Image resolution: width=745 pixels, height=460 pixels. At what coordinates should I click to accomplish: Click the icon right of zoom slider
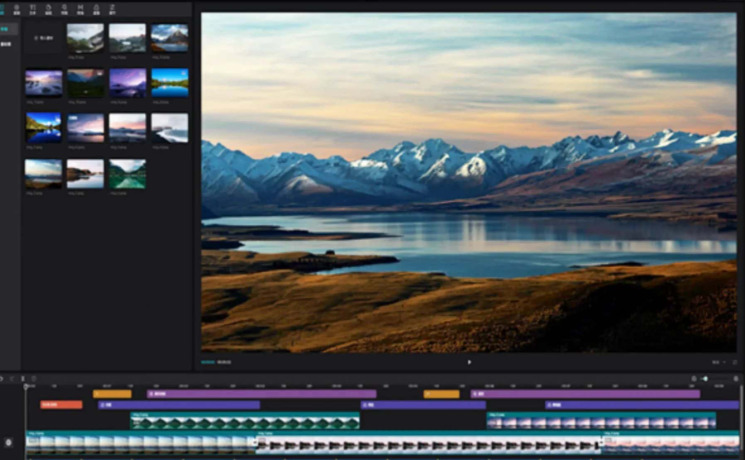coord(736,379)
